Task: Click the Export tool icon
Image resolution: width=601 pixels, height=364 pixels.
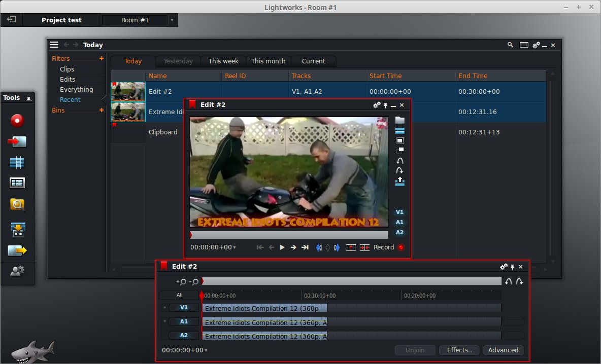Action: [x=17, y=250]
